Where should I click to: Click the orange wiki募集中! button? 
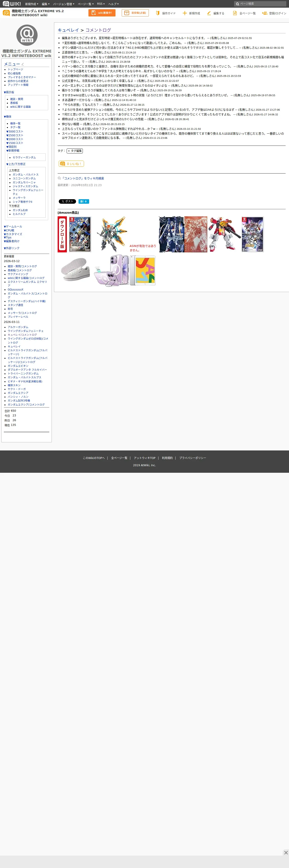102,13
